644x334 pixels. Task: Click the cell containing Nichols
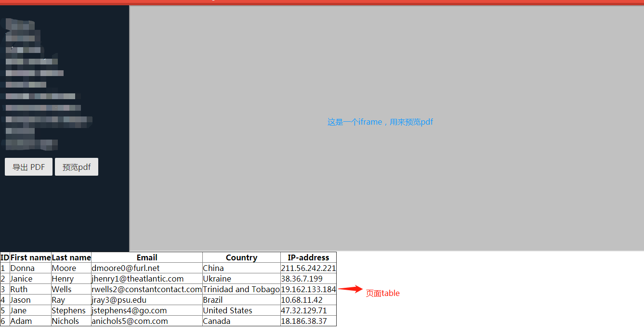coord(71,321)
